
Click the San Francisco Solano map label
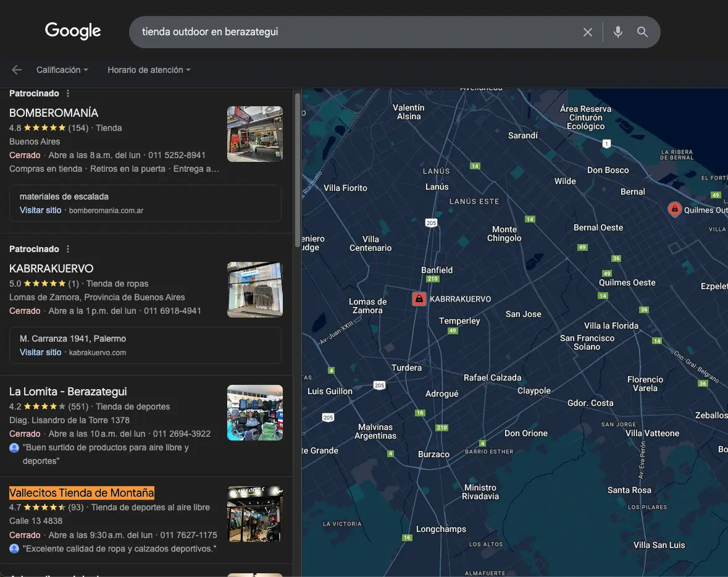coord(587,342)
